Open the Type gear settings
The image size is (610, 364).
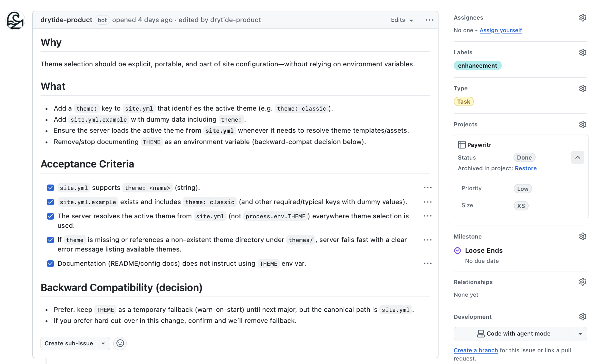tap(582, 88)
